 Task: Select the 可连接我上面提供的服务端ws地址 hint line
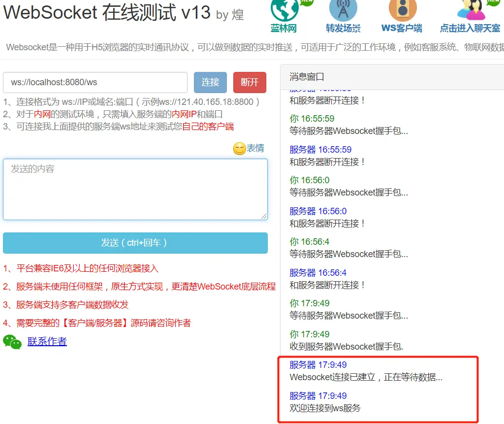click(118, 127)
